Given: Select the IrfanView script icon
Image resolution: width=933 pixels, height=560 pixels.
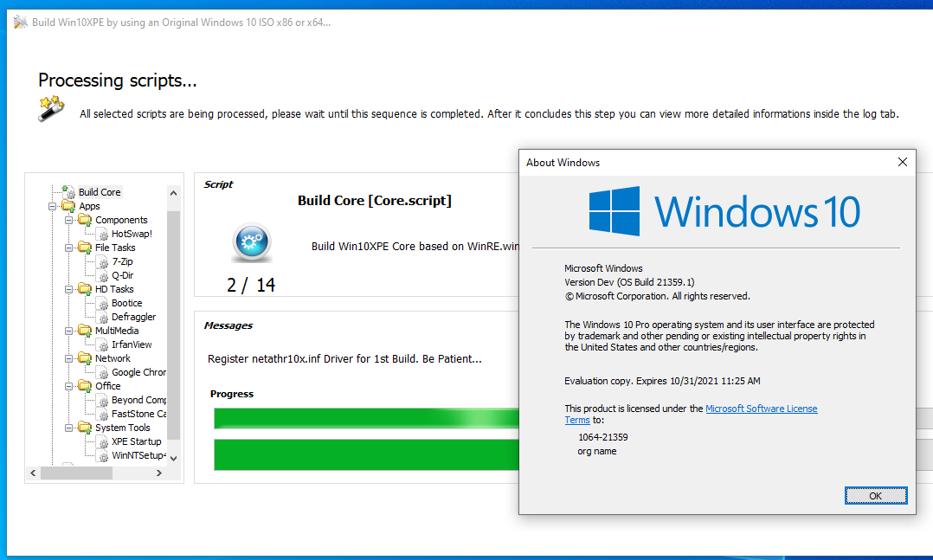Looking at the screenshot, I should tap(102, 344).
